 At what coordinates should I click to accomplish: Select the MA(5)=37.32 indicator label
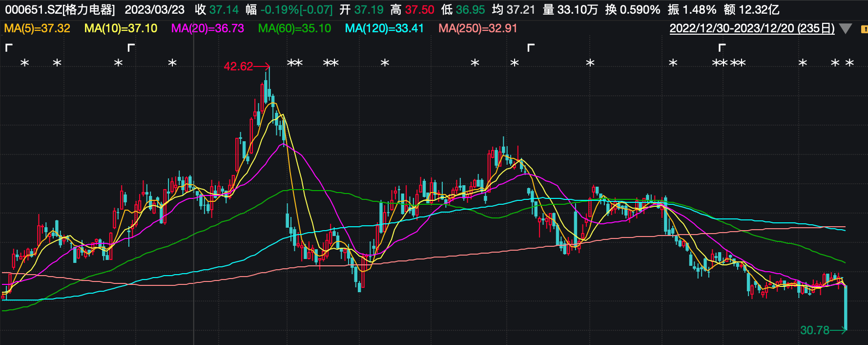(37, 28)
